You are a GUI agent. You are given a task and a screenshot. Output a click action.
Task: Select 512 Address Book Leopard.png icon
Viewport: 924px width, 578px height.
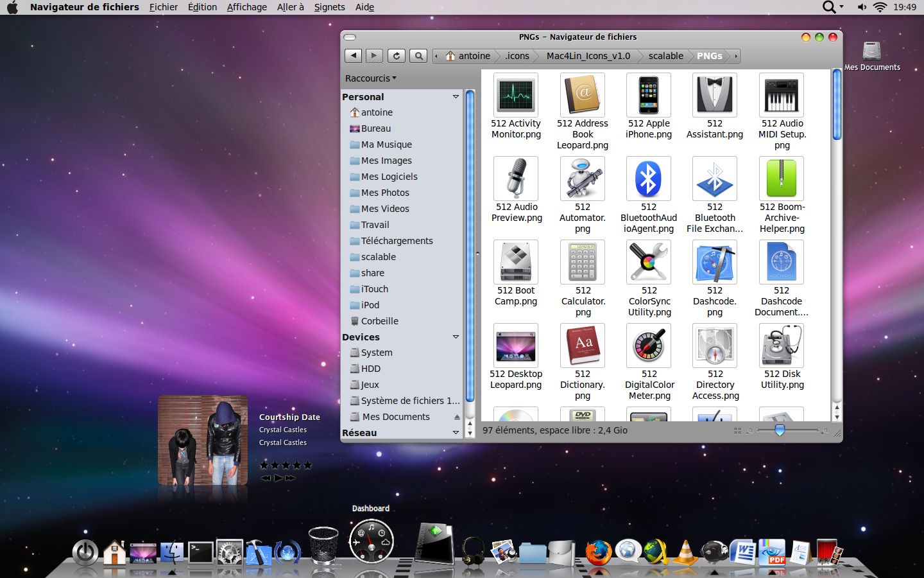[x=583, y=95]
